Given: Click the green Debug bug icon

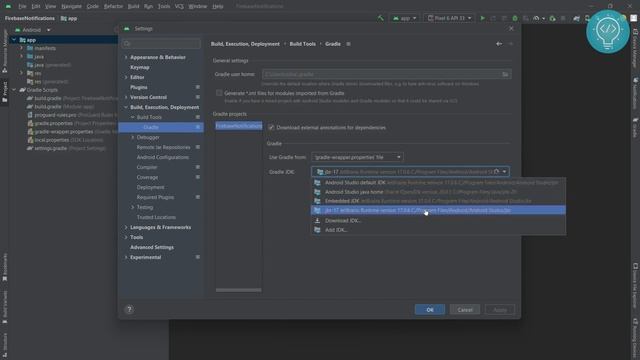Looking at the screenshot, I should (x=515, y=18).
